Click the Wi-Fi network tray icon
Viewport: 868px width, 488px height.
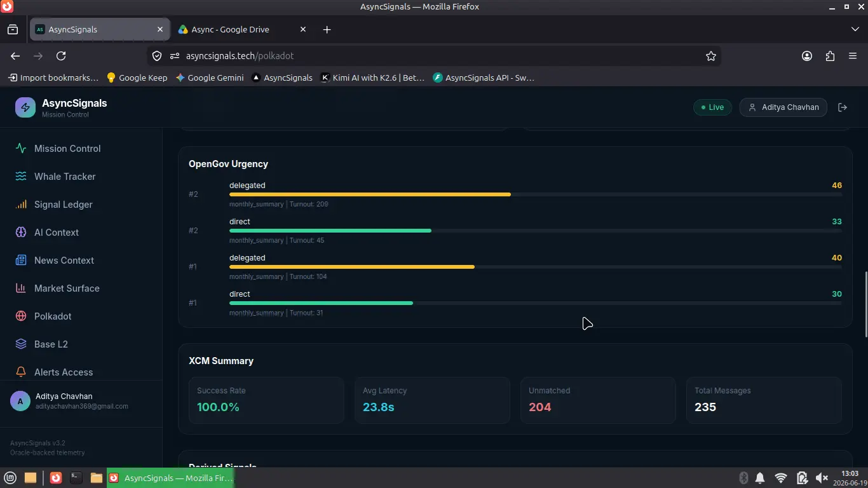click(781, 478)
